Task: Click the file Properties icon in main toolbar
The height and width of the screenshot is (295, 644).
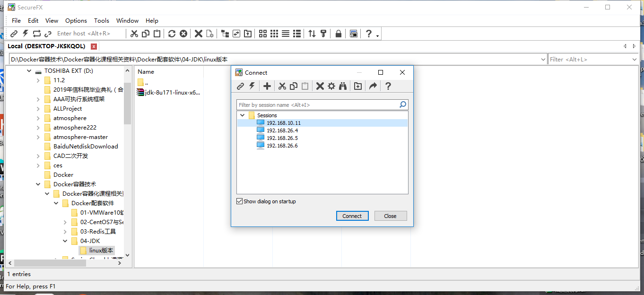Action: click(210, 34)
